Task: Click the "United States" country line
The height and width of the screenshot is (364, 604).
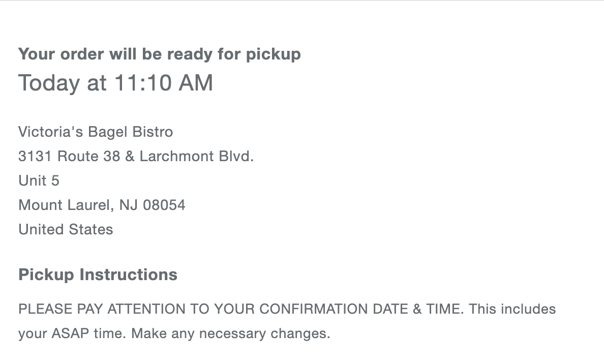Action: [x=66, y=229]
